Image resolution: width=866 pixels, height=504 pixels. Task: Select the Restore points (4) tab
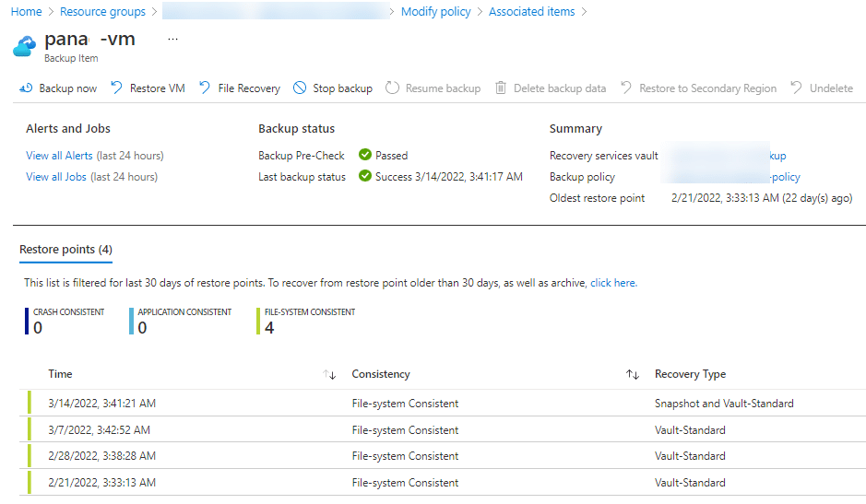pos(65,250)
